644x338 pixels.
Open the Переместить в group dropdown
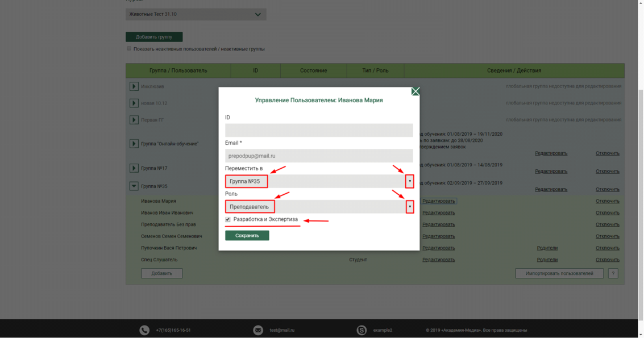point(319,181)
